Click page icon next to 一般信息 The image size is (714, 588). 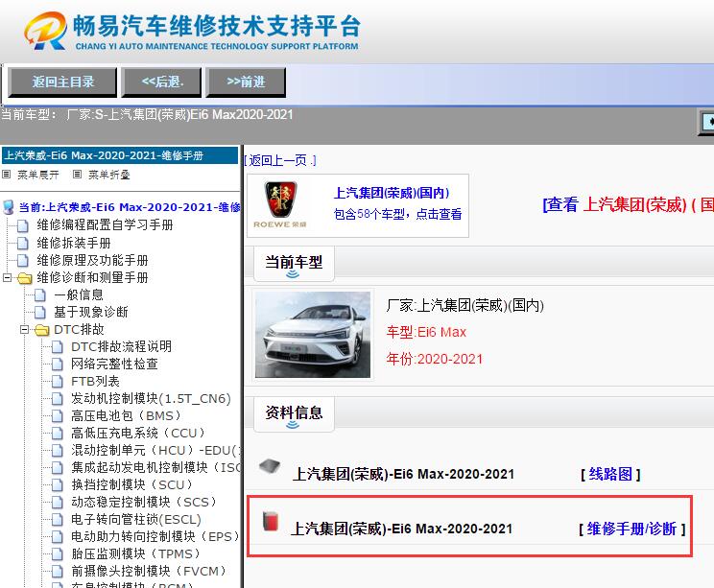click(x=40, y=294)
